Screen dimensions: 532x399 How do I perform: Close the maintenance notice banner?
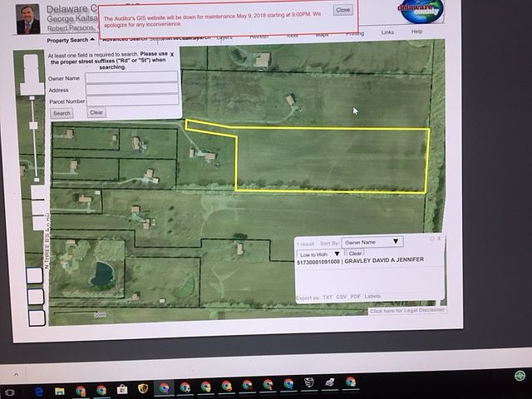click(x=342, y=10)
